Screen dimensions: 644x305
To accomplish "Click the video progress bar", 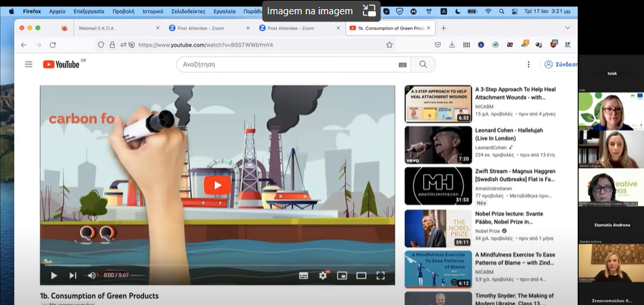I will (x=217, y=267).
